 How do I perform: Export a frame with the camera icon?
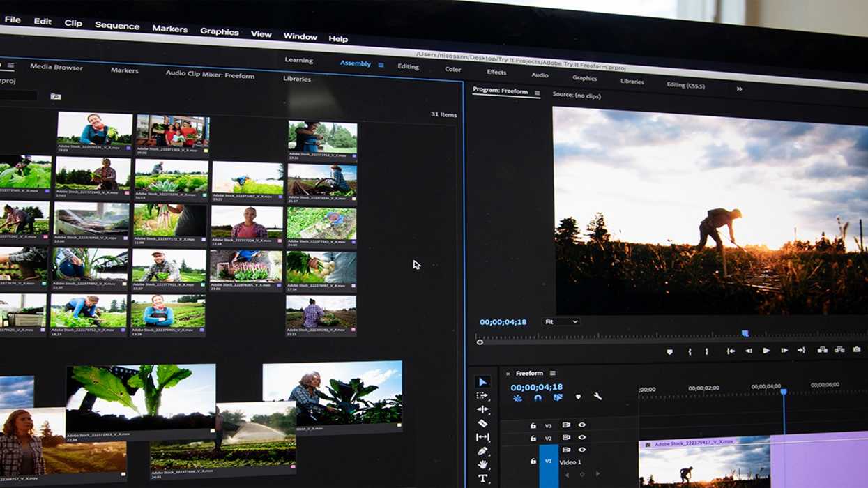(x=857, y=349)
